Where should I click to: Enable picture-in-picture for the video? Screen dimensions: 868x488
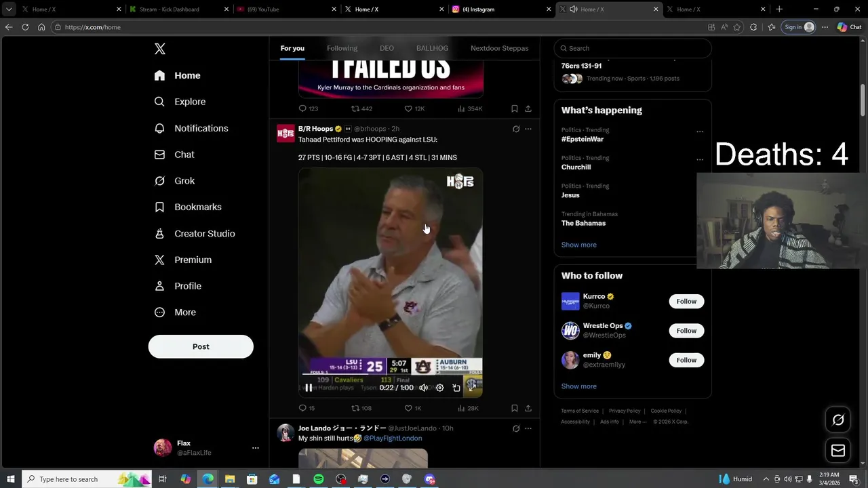[x=456, y=388]
